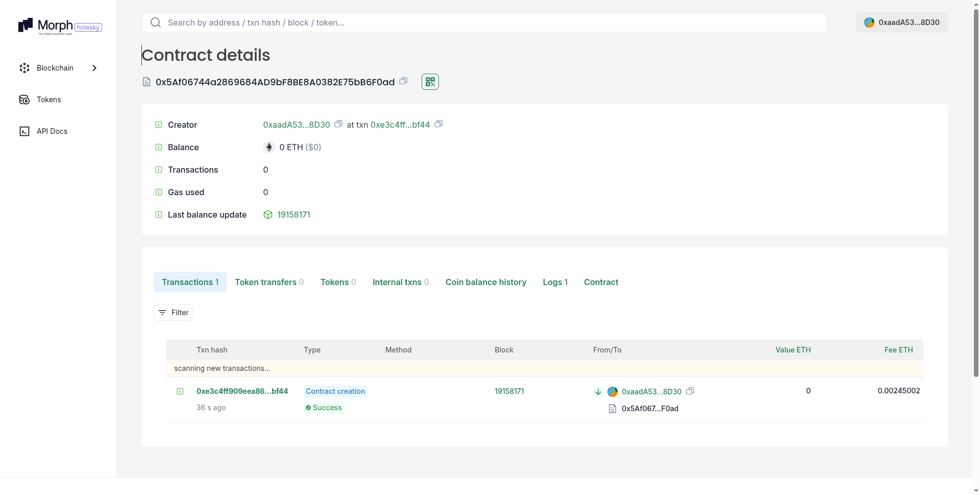Image resolution: width=980 pixels, height=495 pixels.
Task: Click info icon next to Balance
Action: pos(159,147)
